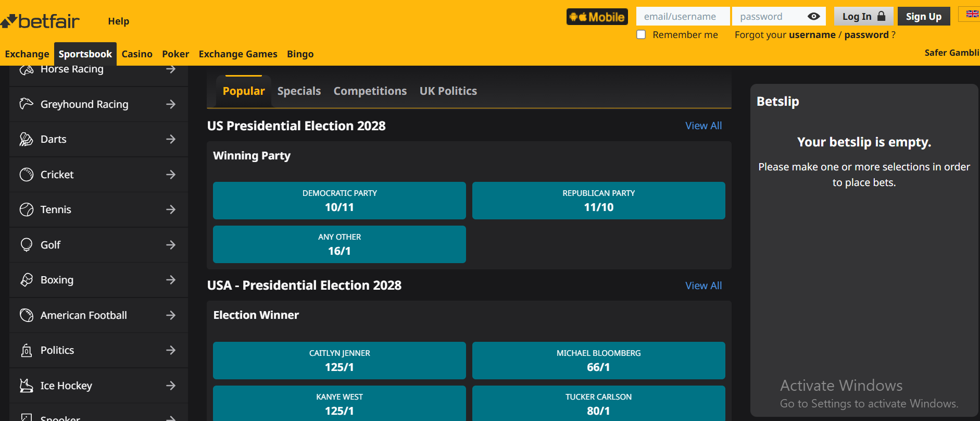
Task: Expand Golf row arrow
Action: coord(171,245)
